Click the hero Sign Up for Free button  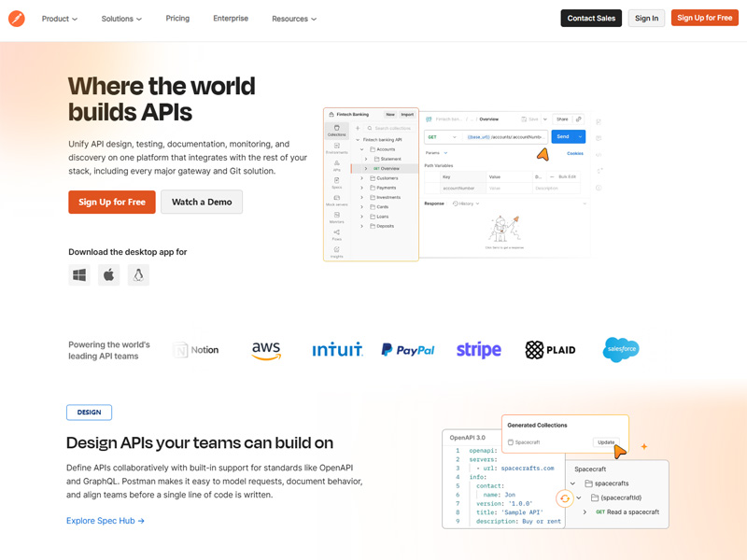tap(112, 202)
